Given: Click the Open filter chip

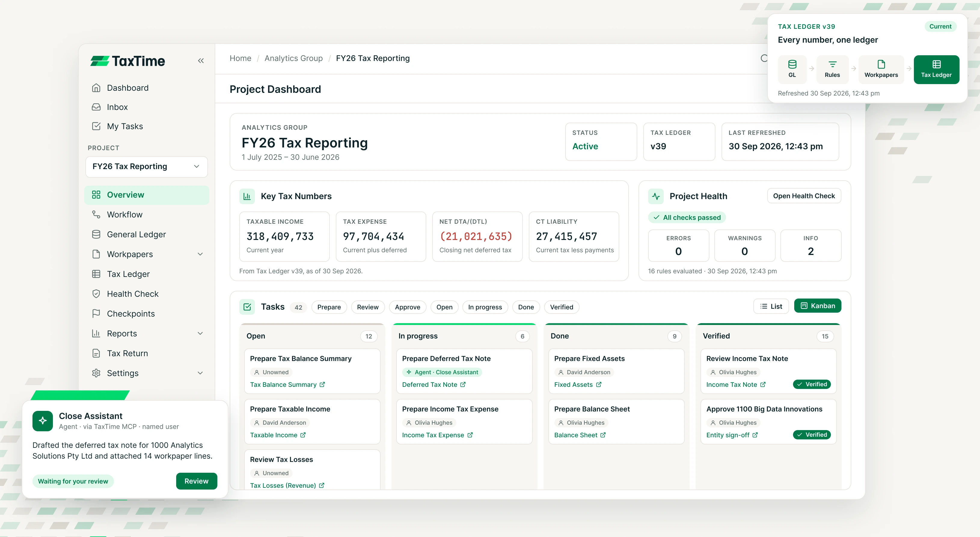Looking at the screenshot, I should 444,307.
